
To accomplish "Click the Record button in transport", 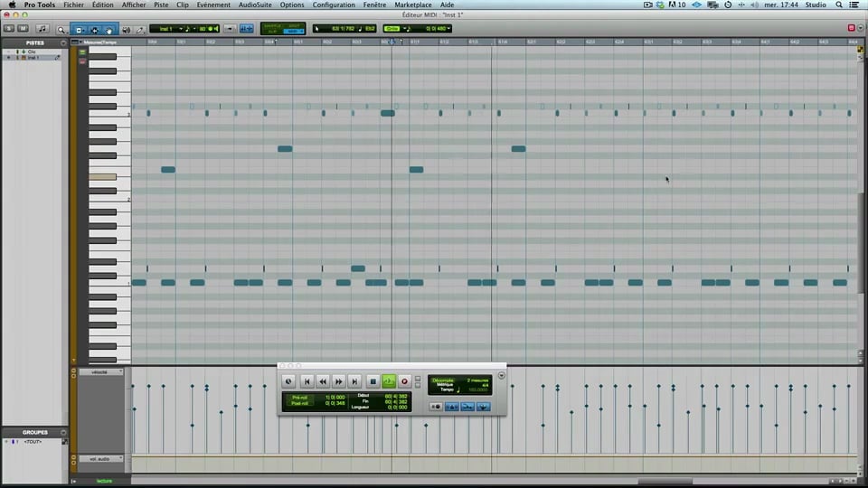I will [405, 382].
